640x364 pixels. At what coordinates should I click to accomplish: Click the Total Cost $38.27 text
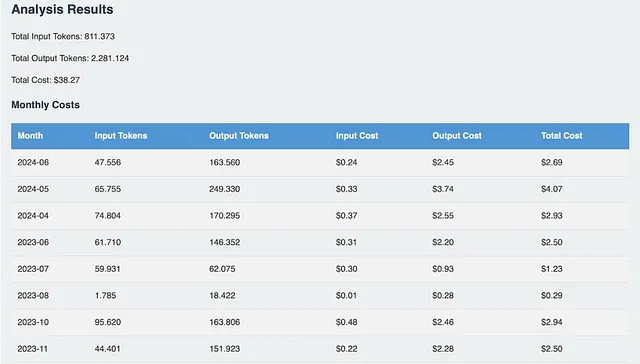point(46,80)
